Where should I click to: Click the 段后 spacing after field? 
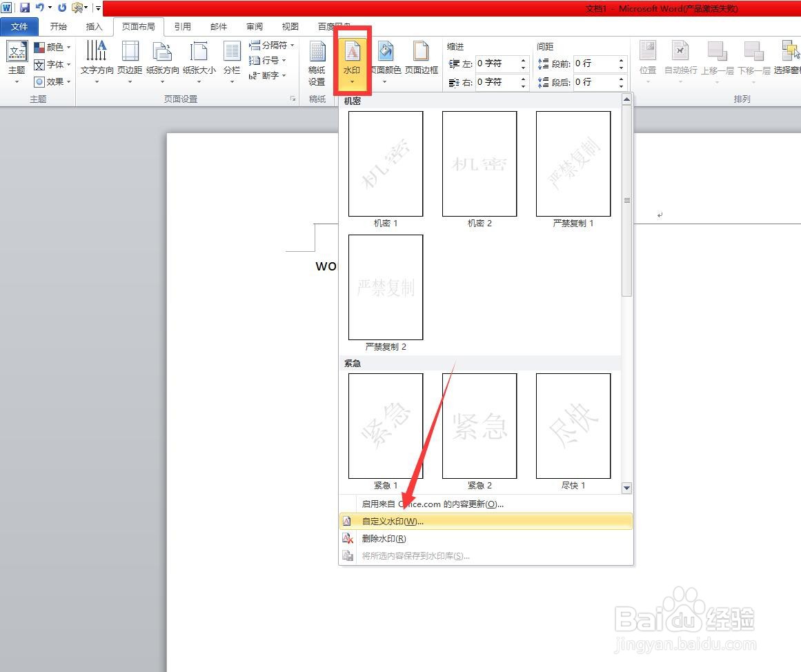[595, 82]
